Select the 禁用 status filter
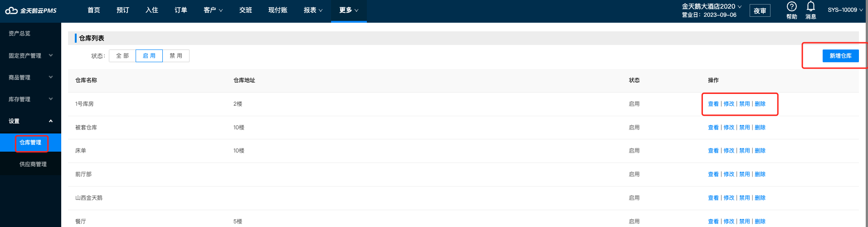Screen dimensions: 868x227 [176, 56]
